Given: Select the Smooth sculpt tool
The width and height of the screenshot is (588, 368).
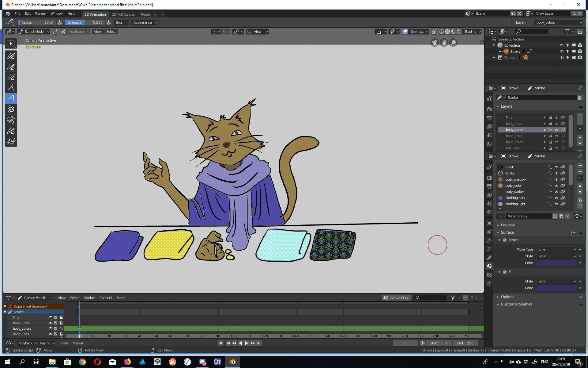Looking at the screenshot, I should [11, 56].
